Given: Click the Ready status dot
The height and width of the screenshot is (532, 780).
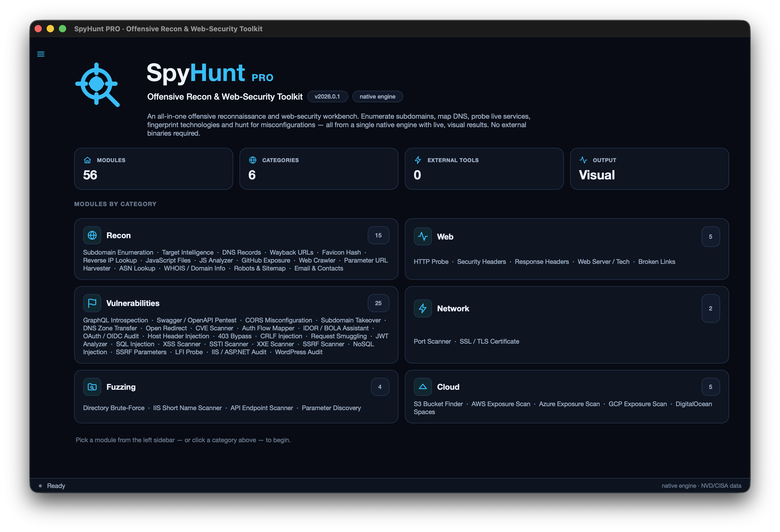Looking at the screenshot, I should (x=40, y=486).
